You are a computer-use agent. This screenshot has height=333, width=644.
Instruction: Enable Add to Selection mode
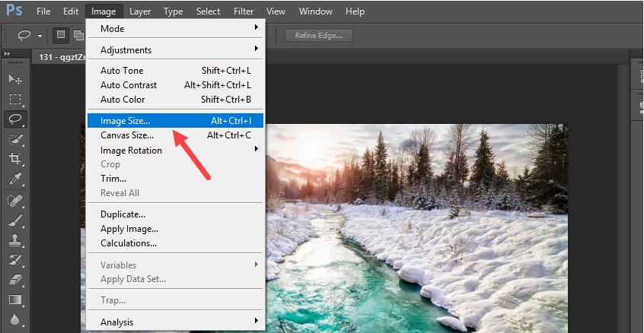coord(77,35)
